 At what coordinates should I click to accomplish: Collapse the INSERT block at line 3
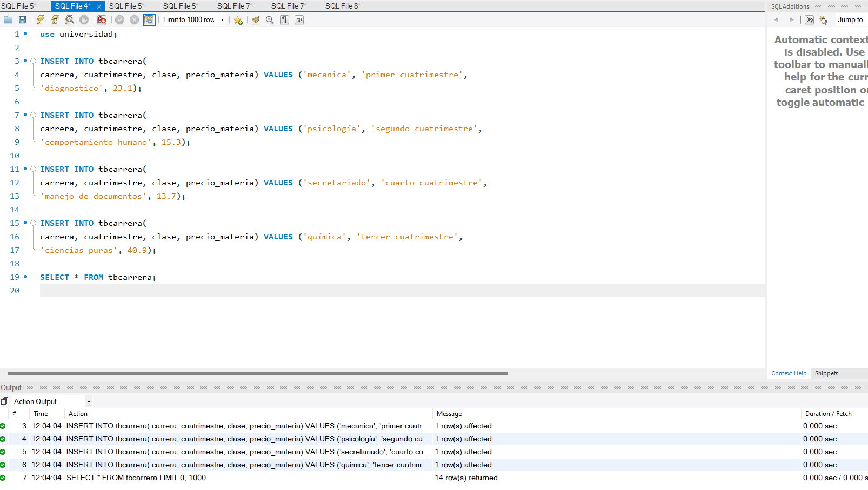pyautogui.click(x=34, y=61)
